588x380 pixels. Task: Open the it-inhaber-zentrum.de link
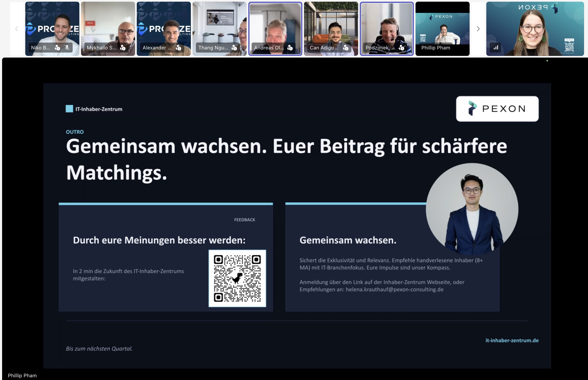[x=512, y=340]
